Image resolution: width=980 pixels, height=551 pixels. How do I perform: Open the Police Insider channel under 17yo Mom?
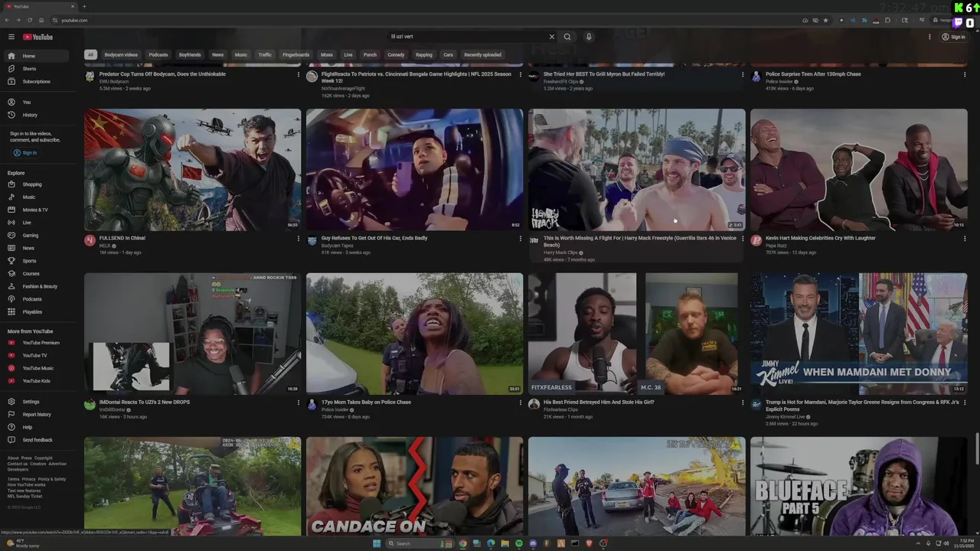point(335,409)
